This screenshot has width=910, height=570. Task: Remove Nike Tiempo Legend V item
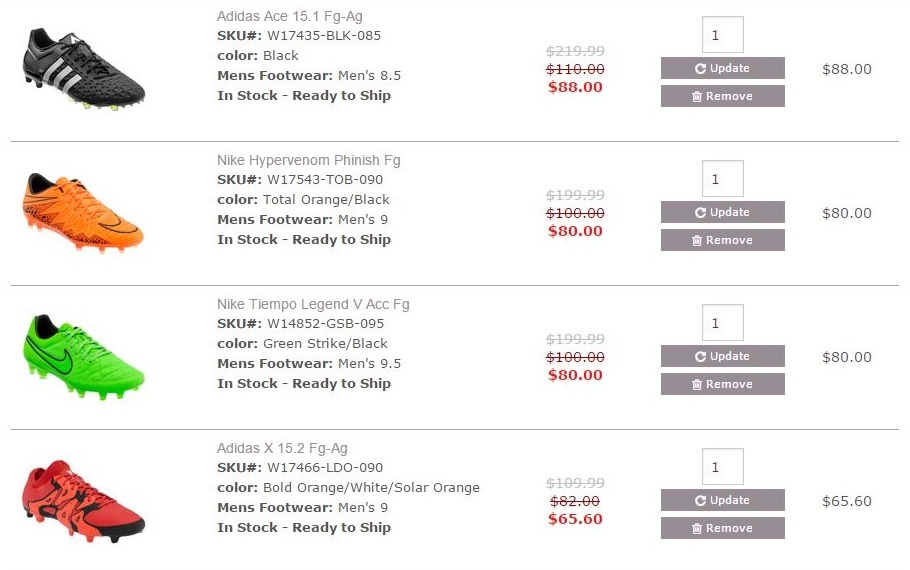(x=722, y=384)
